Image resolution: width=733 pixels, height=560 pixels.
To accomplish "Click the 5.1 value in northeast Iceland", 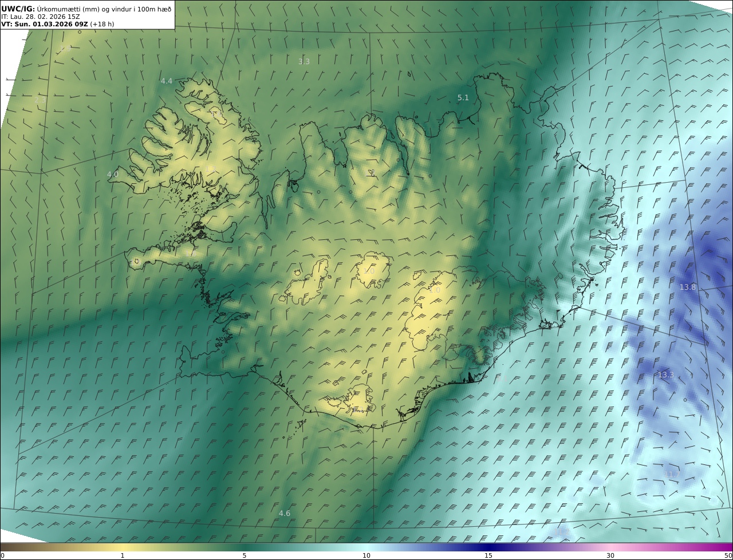I will (x=463, y=98).
